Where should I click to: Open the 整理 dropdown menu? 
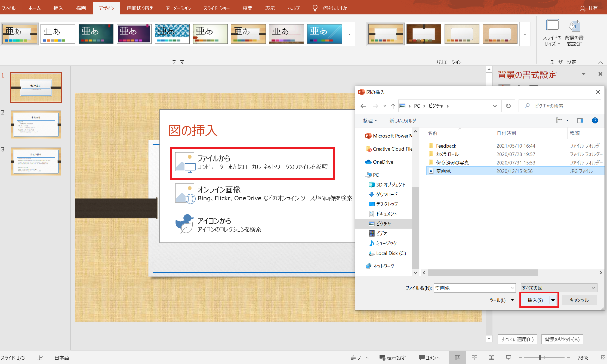370,120
